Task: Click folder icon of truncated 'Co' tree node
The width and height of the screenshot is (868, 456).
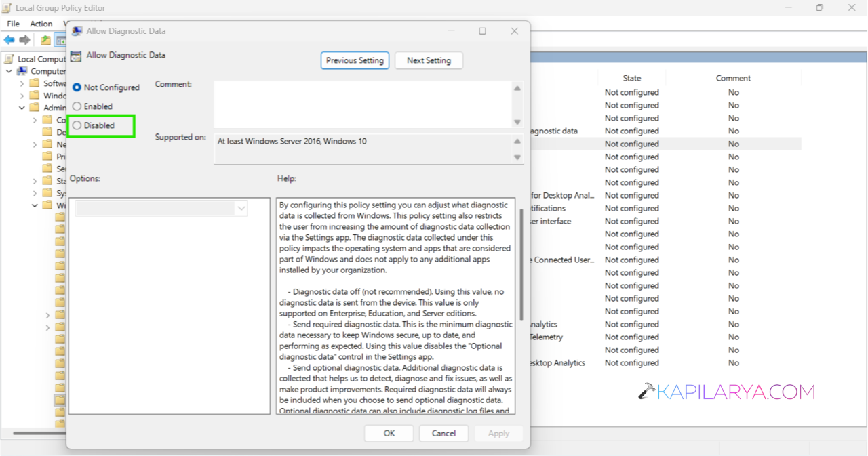Action: click(47, 120)
